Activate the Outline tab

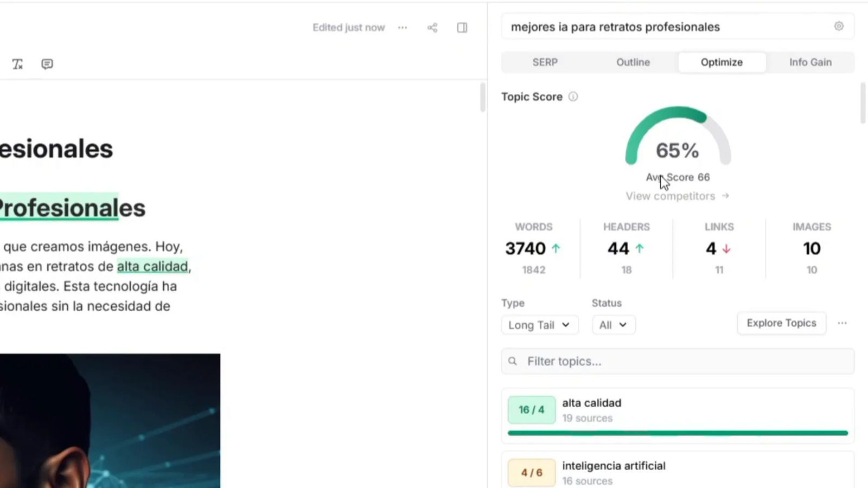tap(633, 62)
